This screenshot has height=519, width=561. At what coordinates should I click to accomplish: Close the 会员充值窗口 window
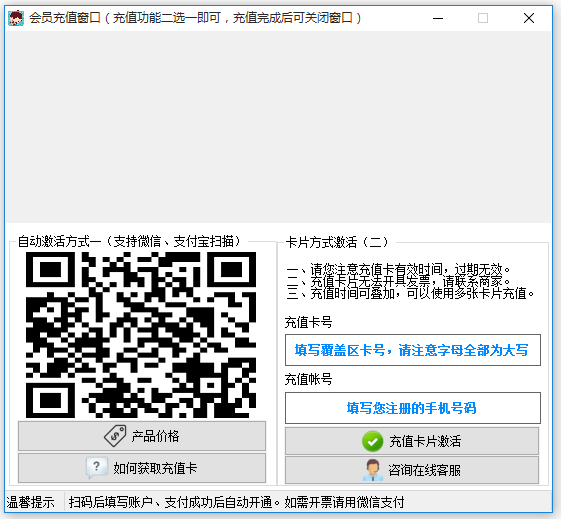(529, 18)
